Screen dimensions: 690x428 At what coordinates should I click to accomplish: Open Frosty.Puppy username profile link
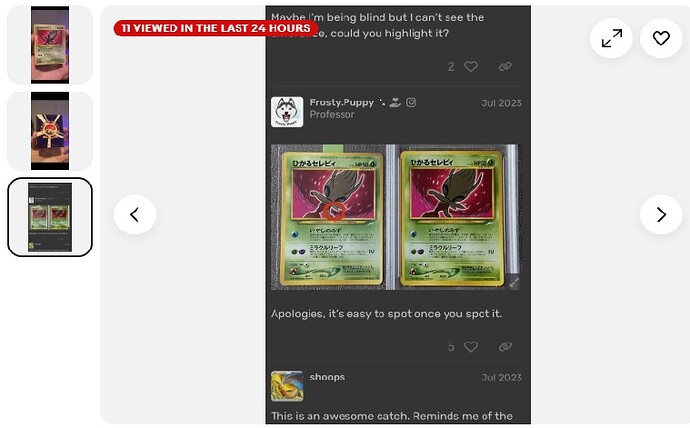pos(341,102)
